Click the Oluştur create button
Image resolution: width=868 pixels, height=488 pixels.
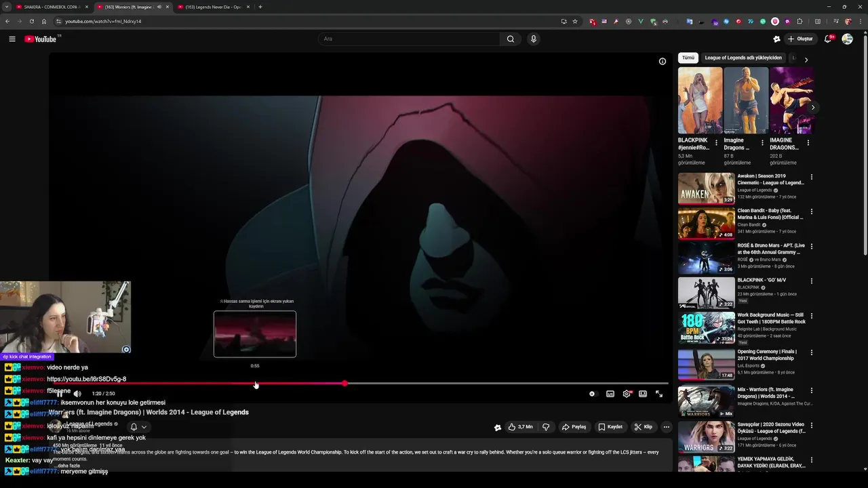(x=800, y=39)
